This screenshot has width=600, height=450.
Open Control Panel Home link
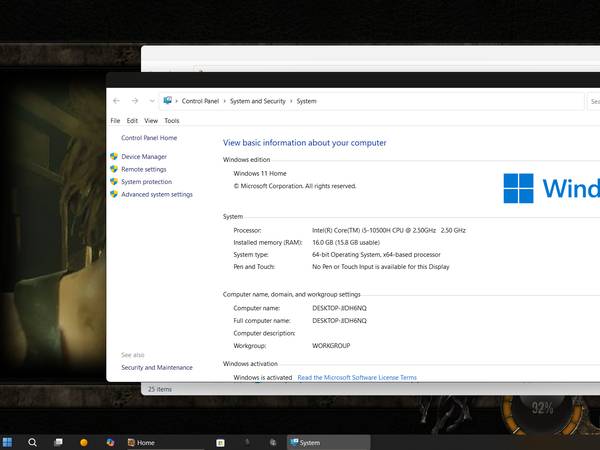pos(149,138)
